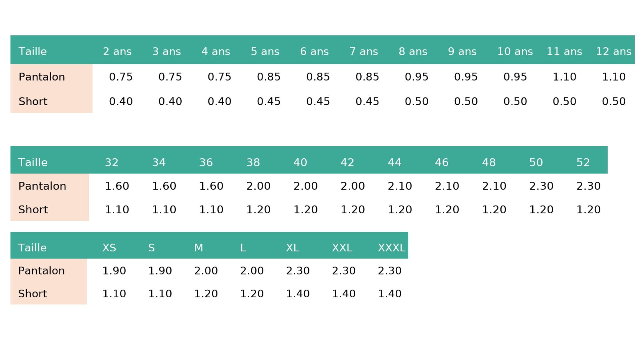
Task: Click 'Taille' header above size 32 row
Action: pos(33,163)
